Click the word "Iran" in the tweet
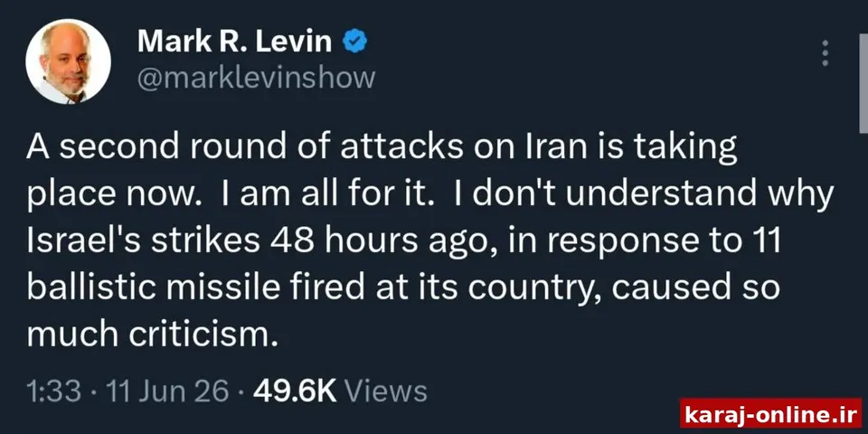This screenshot has height=434, width=868. [549, 148]
